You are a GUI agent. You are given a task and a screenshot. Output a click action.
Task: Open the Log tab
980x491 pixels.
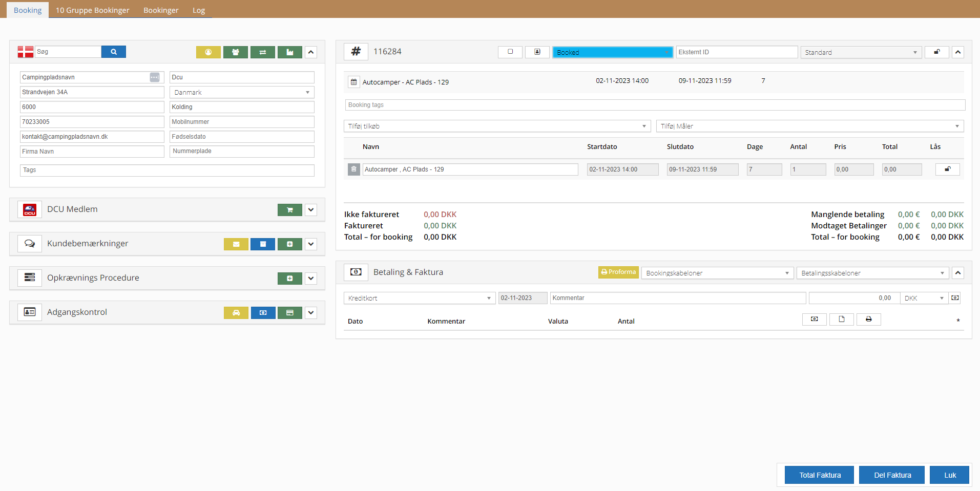point(199,10)
